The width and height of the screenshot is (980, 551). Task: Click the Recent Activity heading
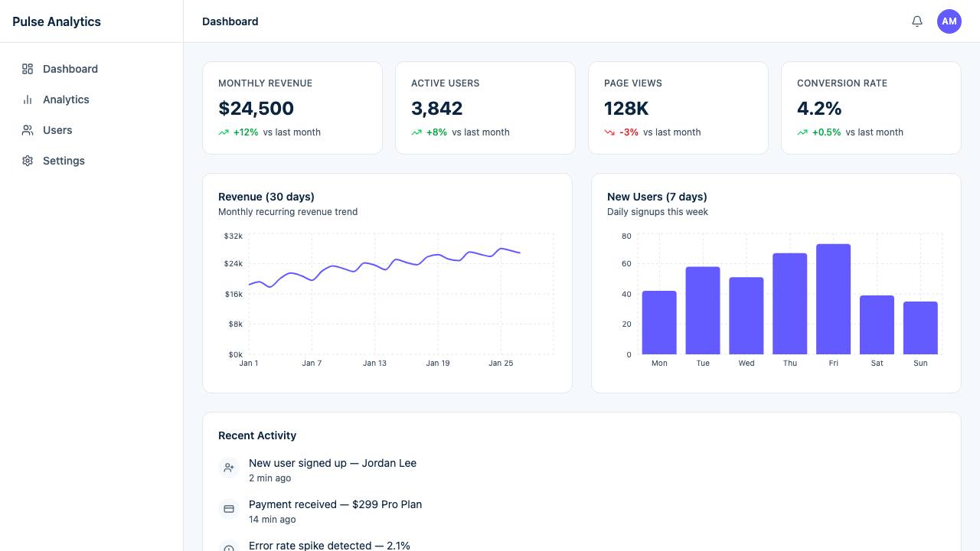[257, 435]
